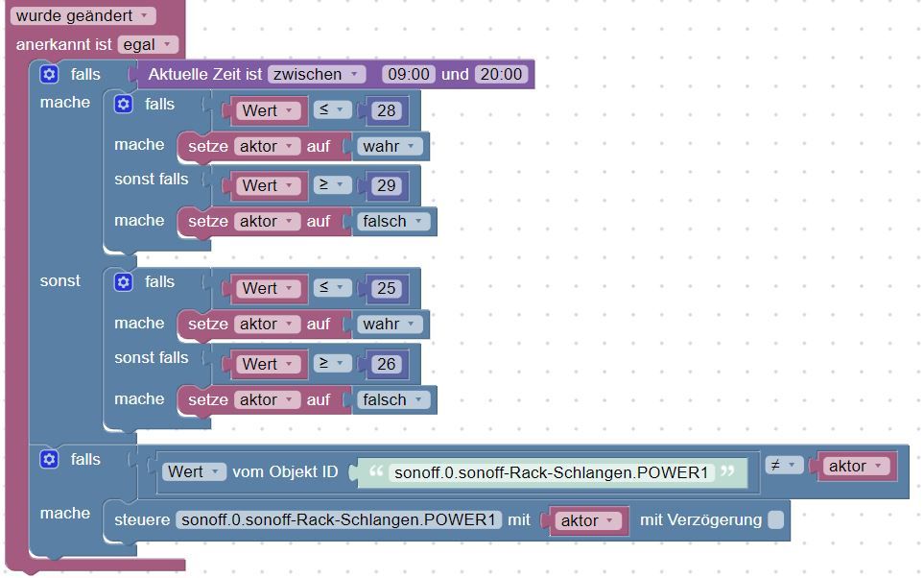Toggle the 'mit Verzögerung' checkbox
Viewport: 924px width, 578px height.
pos(776,519)
